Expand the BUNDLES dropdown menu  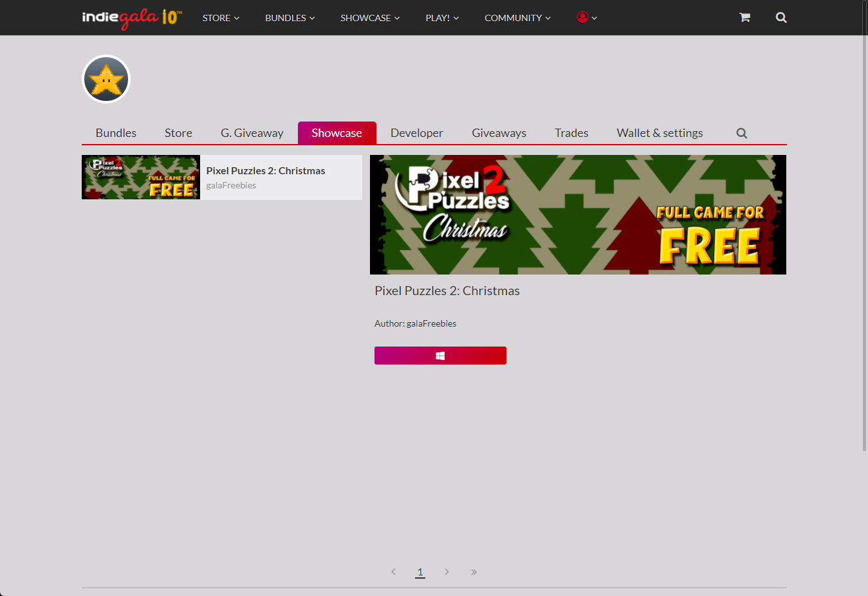(x=290, y=18)
